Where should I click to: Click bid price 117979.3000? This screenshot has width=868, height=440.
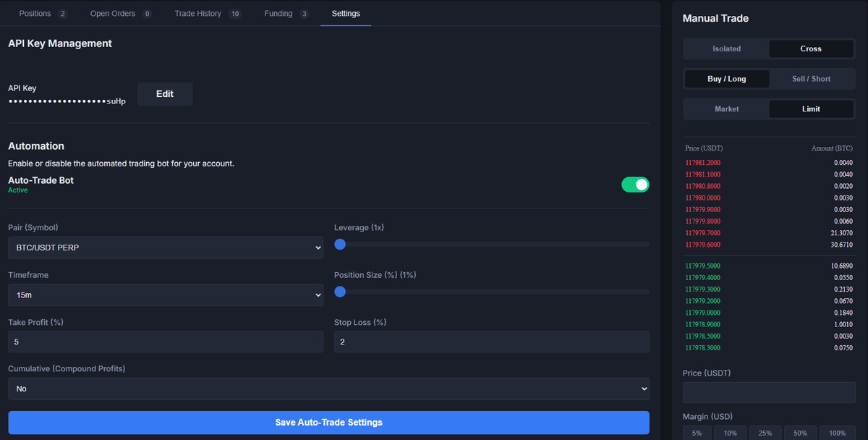tap(702, 289)
